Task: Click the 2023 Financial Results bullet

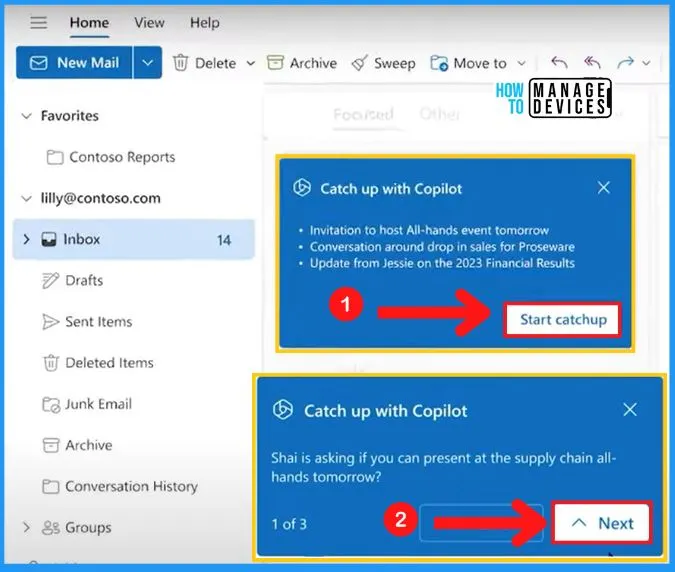Action: coord(442,263)
